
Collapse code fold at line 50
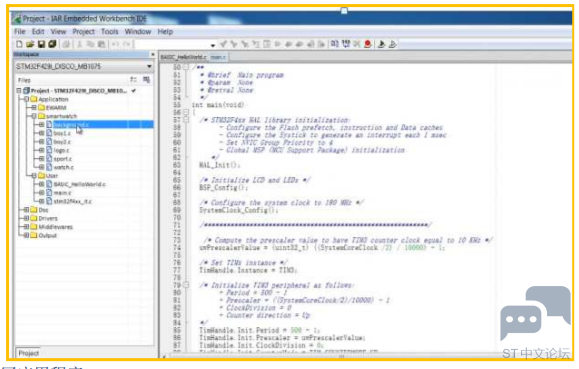186,67
